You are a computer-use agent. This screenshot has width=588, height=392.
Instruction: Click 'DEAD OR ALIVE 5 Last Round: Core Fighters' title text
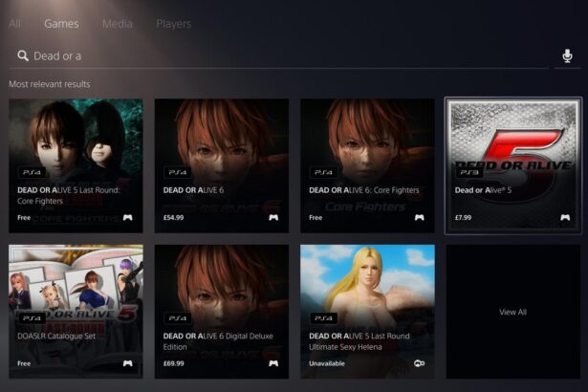click(x=69, y=195)
